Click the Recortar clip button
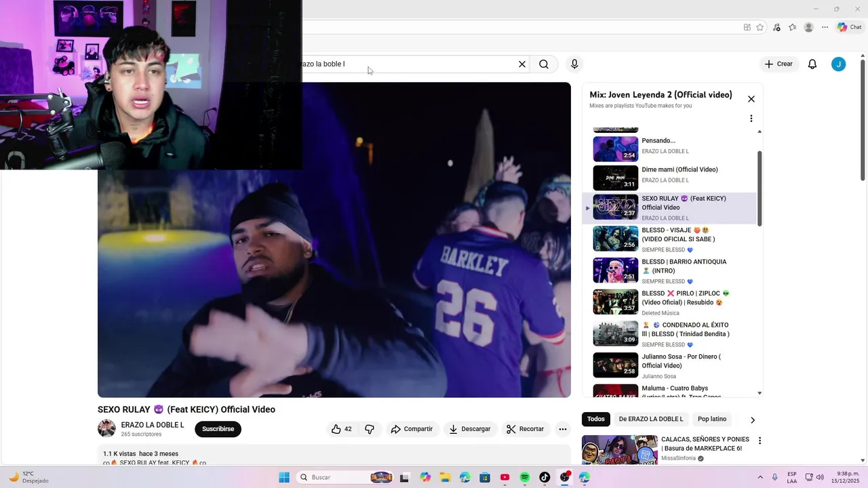Image resolution: width=868 pixels, height=488 pixels. tap(526, 429)
